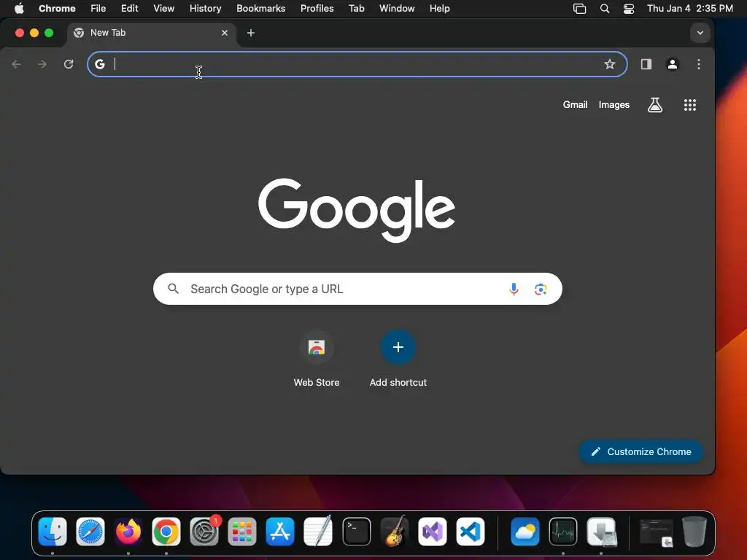Open the Gmail link
Screen dimensions: 747x560
[x=575, y=105]
